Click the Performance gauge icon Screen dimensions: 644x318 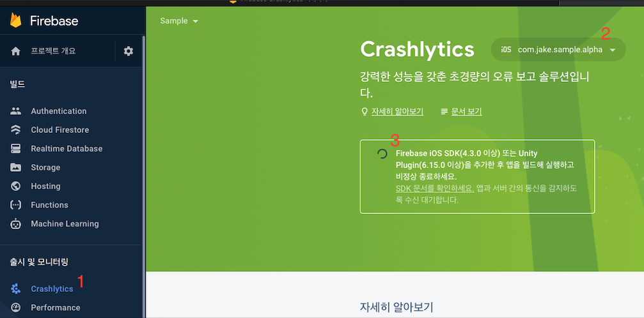pyautogui.click(x=15, y=307)
